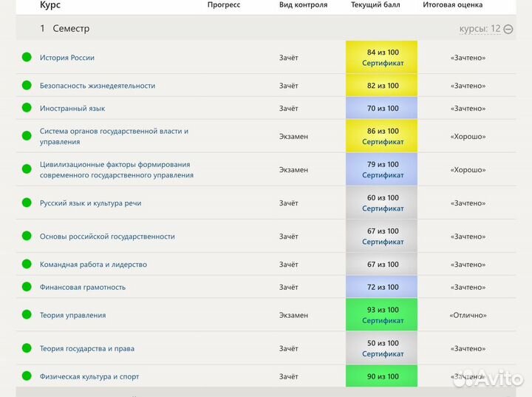Open Сертификат link for Теория управления
Screen dimensions: 532x397
pyautogui.click(x=383, y=321)
